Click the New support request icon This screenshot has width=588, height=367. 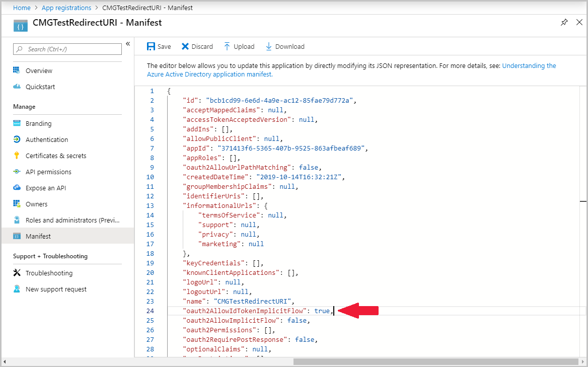(18, 289)
